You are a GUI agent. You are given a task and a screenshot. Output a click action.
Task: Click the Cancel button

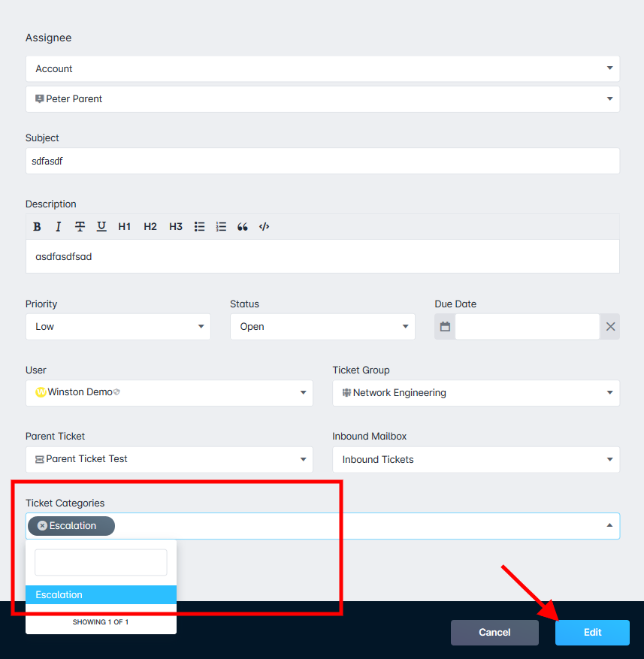[x=494, y=632]
